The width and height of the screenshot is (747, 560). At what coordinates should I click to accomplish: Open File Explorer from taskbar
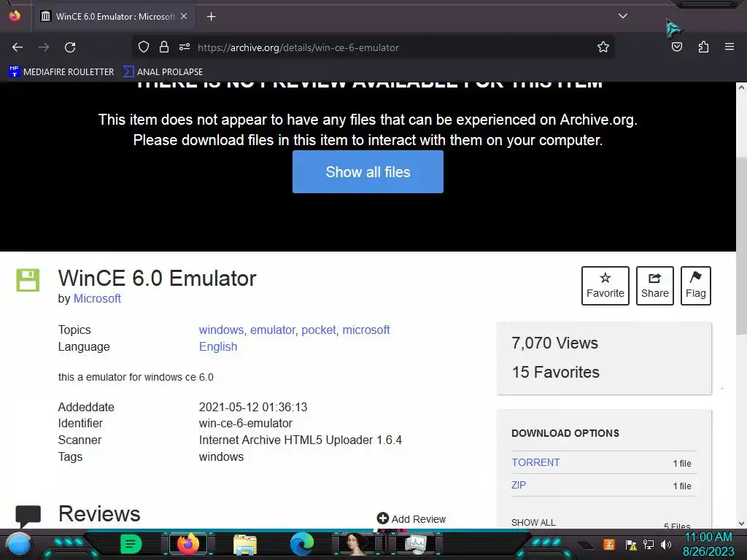pyautogui.click(x=245, y=545)
